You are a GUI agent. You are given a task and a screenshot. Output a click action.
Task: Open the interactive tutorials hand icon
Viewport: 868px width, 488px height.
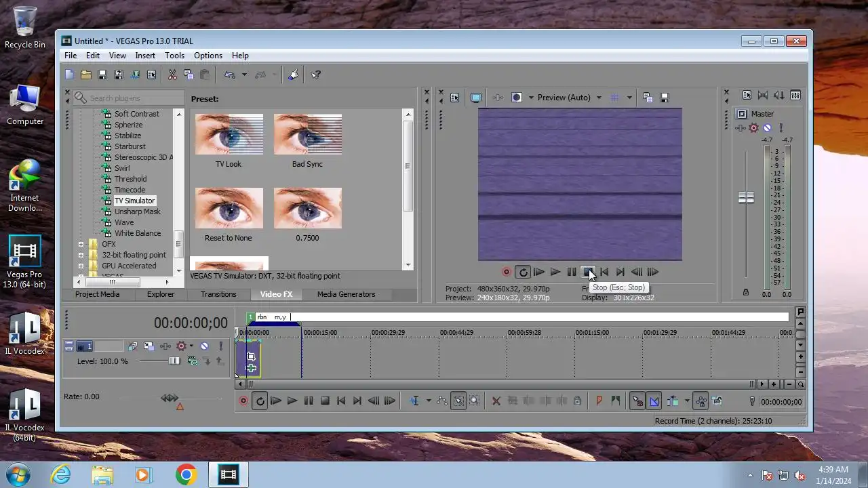pyautogui.click(x=293, y=75)
